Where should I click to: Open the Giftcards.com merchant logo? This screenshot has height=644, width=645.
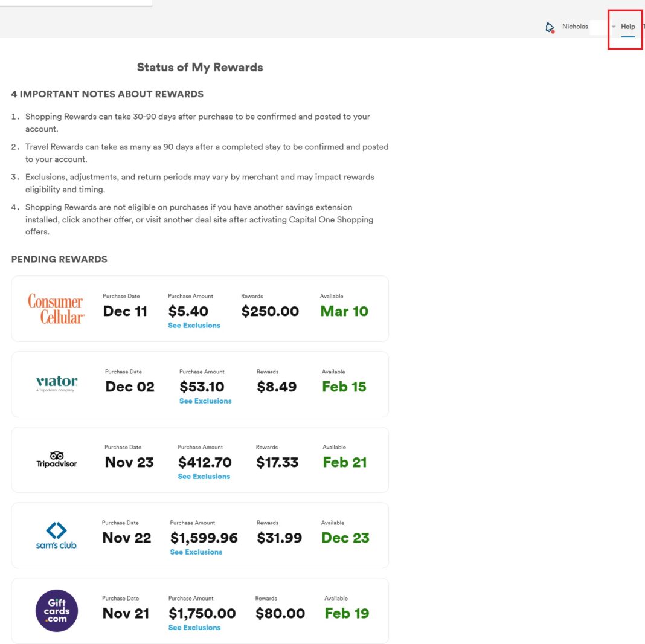pos(56,611)
